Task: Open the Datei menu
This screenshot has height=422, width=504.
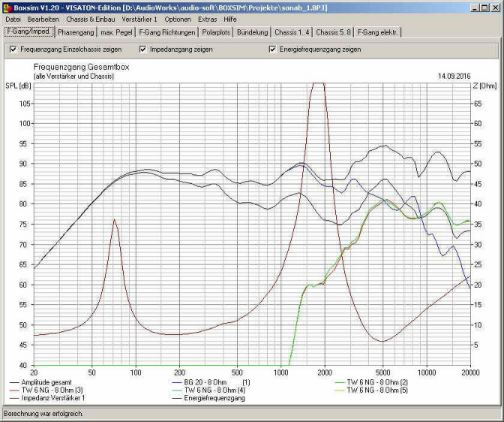Action: (13, 19)
